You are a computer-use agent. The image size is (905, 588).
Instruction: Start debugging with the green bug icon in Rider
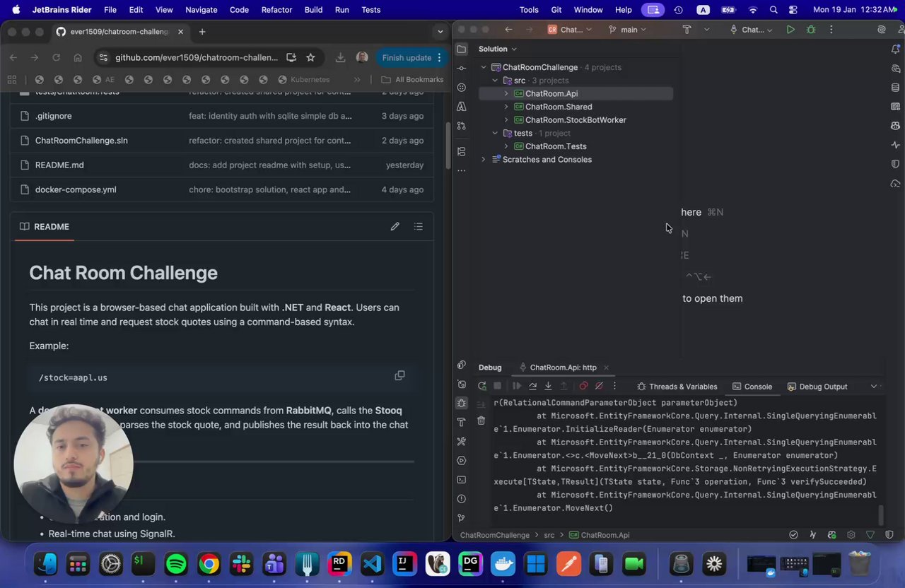click(811, 30)
